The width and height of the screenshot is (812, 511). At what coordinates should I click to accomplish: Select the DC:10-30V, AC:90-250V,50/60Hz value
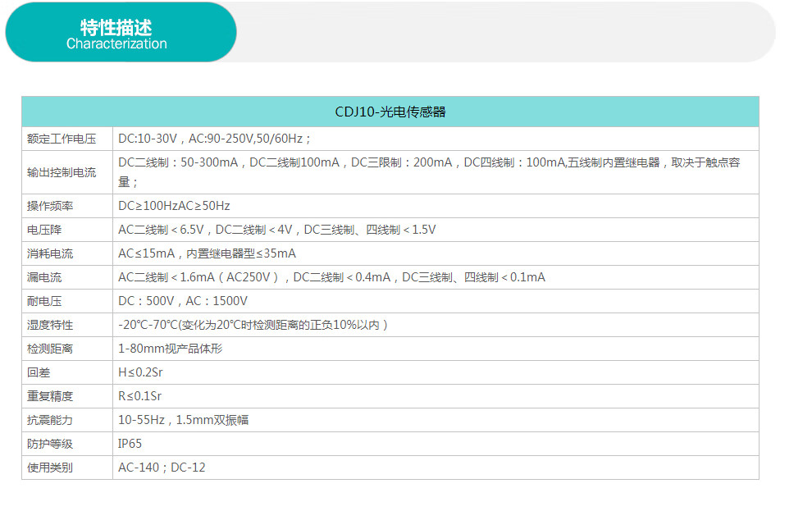click(214, 139)
